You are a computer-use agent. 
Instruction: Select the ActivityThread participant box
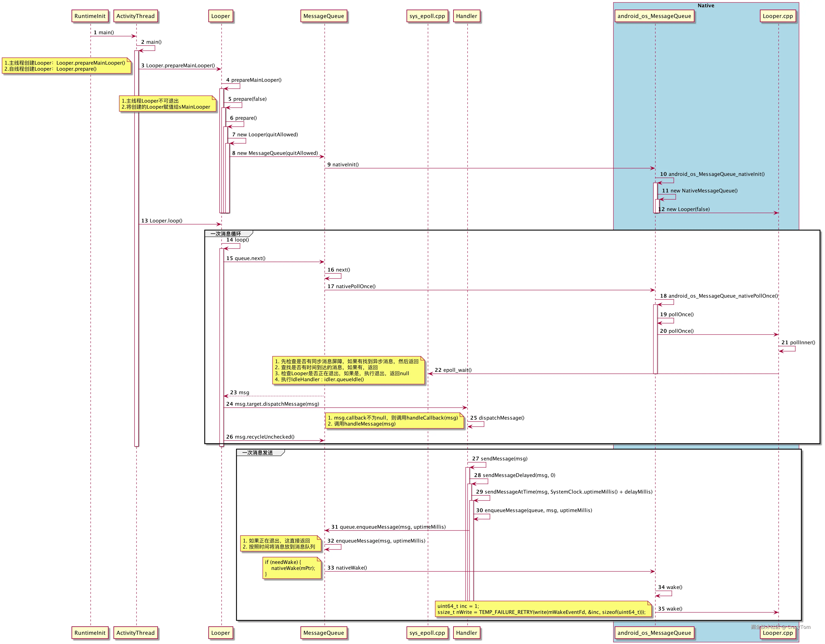[x=136, y=16]
